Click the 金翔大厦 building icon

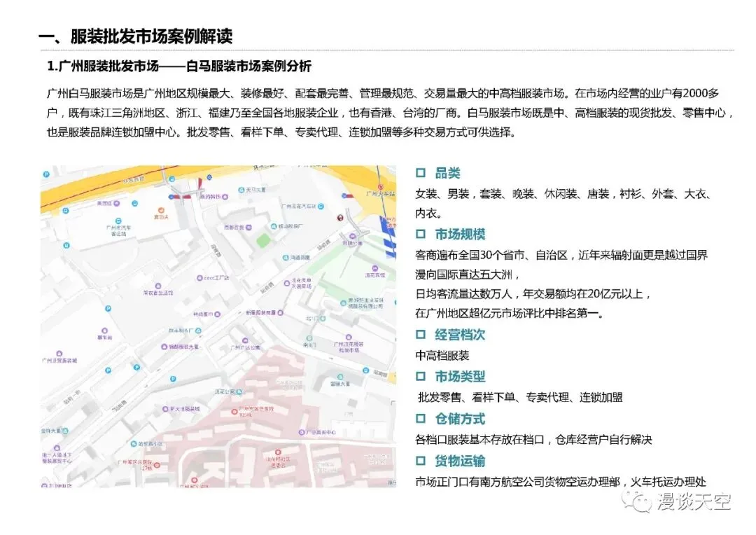[x=66, y=431]
